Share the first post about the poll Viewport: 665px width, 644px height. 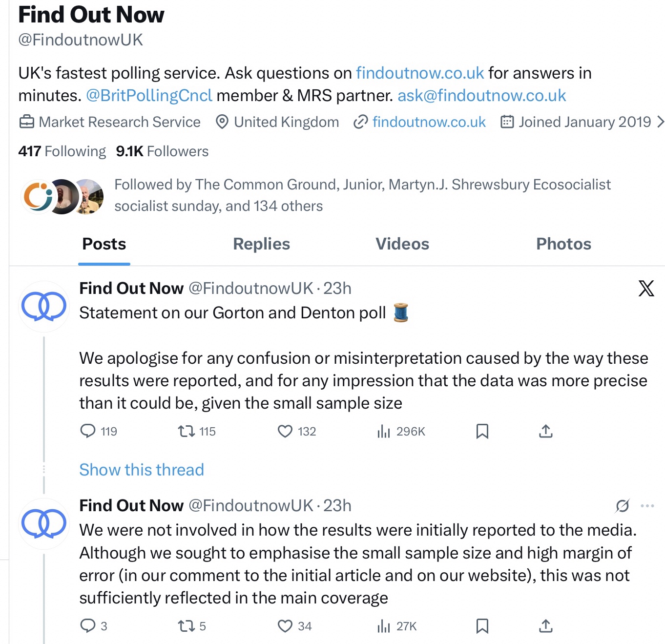(545, 431)
